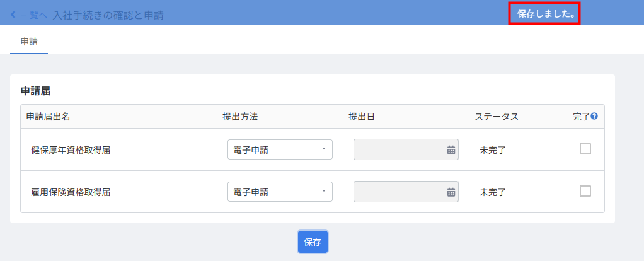Select the 申請 tab
Image resolution: width=644 pixels, height=261 pixels.
point(29,42)
